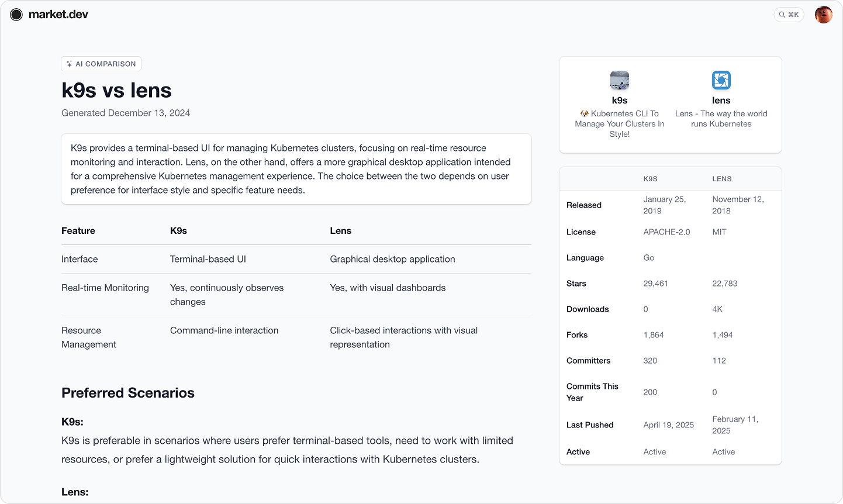Click the market.dev circle logo icon

click(16, 15)
